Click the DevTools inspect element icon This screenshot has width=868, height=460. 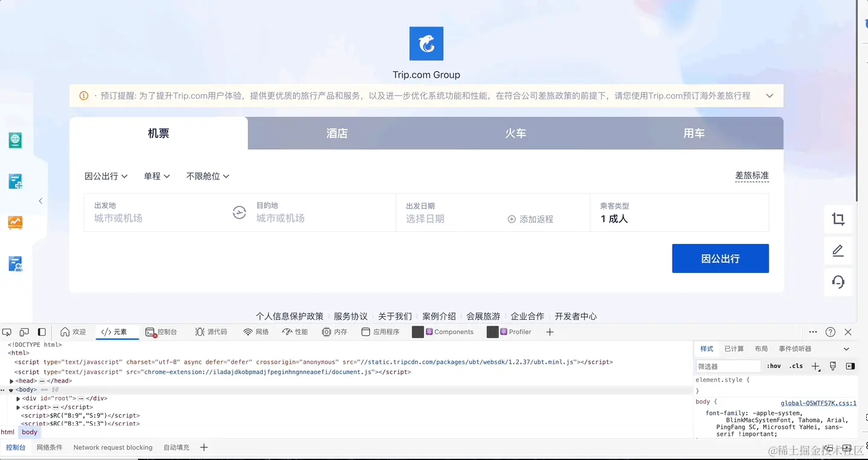point(7,332)
